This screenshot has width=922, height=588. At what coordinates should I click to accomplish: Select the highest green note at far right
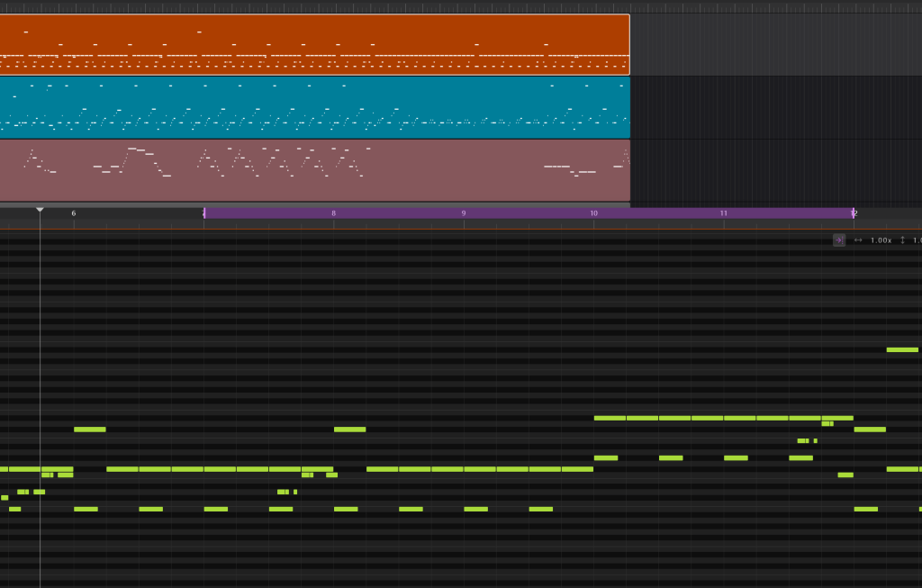coord(902,349)
